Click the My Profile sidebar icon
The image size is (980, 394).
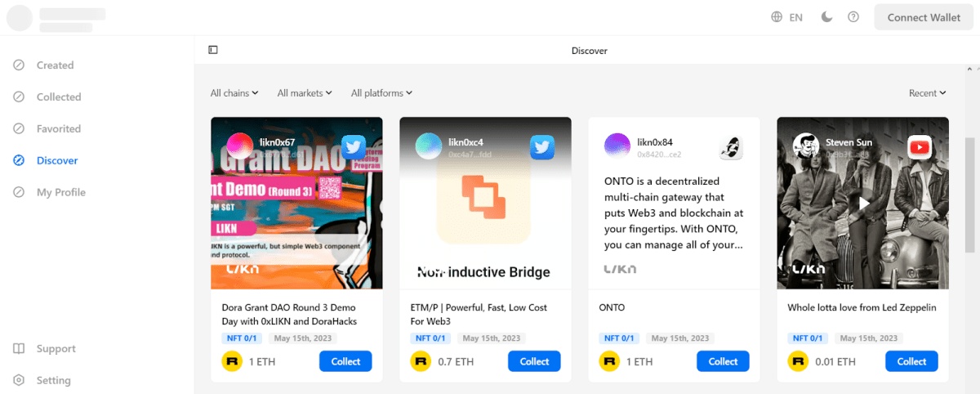point(19,193)
